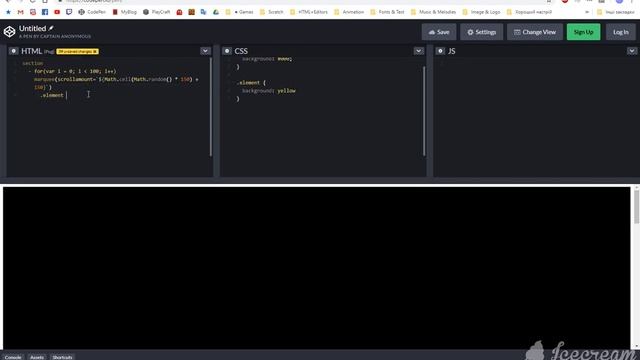Open Games bookmarks folder
Image resolution: width=640 pixels, height=360 pixels.
point(240,12)
